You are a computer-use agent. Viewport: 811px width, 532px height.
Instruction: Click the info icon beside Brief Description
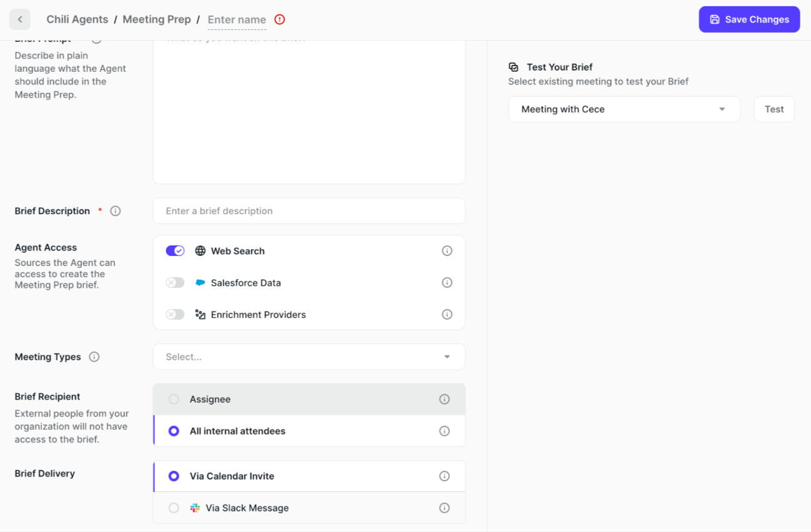[116, 211]
